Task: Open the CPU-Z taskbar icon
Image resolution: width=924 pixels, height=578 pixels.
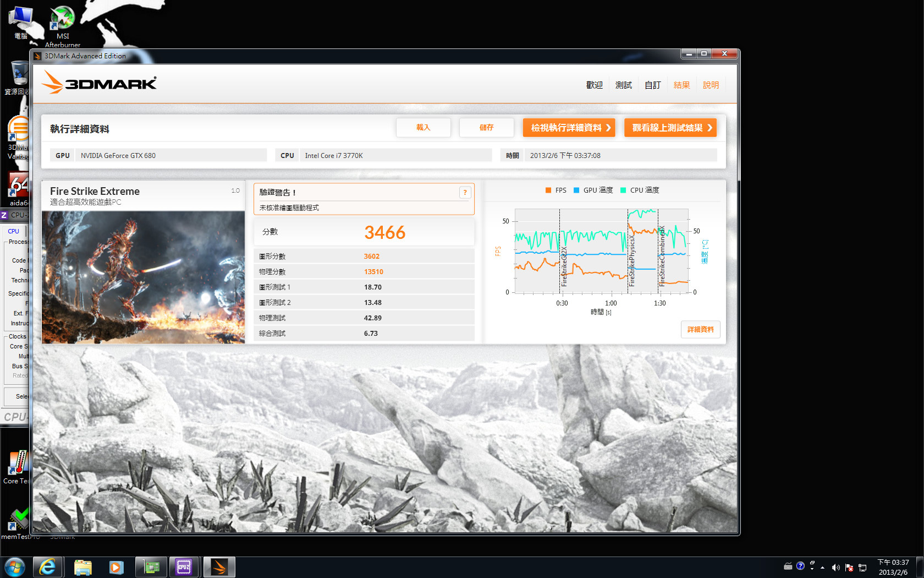Action: 184,566
